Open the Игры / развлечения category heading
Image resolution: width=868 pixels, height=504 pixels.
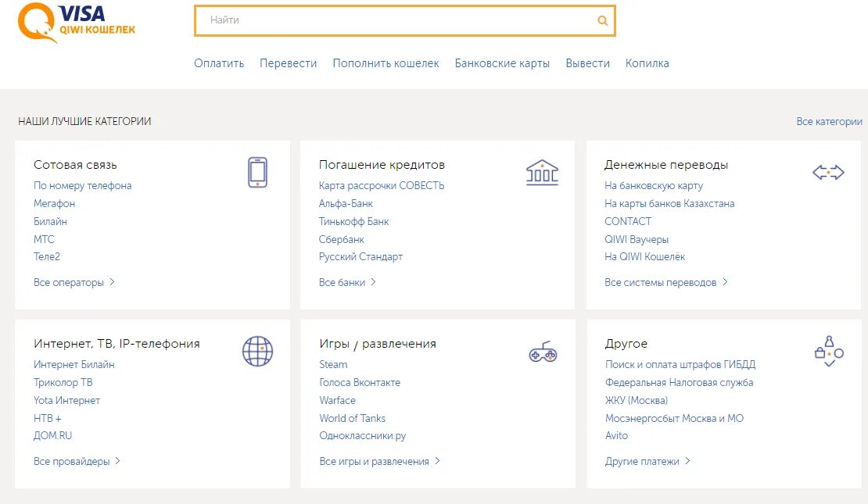coord(378,344)
